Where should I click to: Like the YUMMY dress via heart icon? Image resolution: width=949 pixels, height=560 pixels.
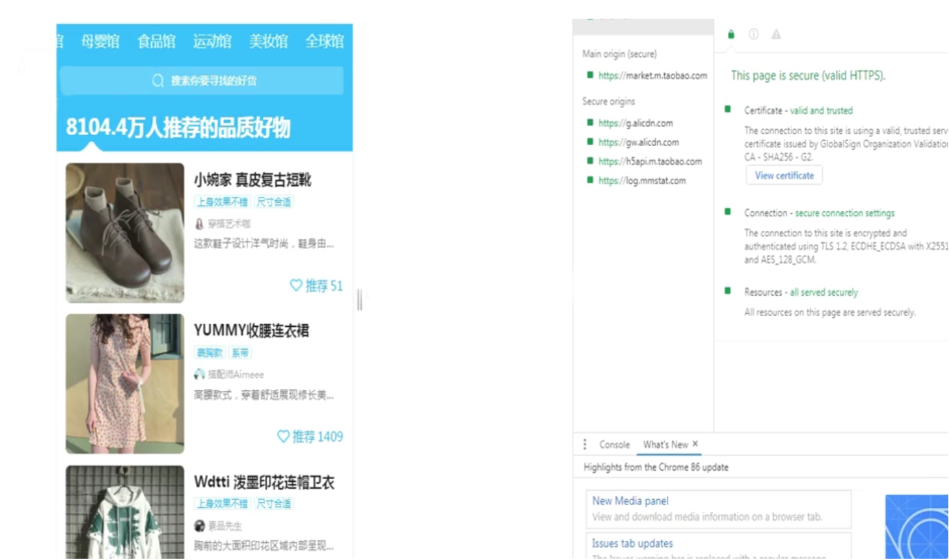283,436
